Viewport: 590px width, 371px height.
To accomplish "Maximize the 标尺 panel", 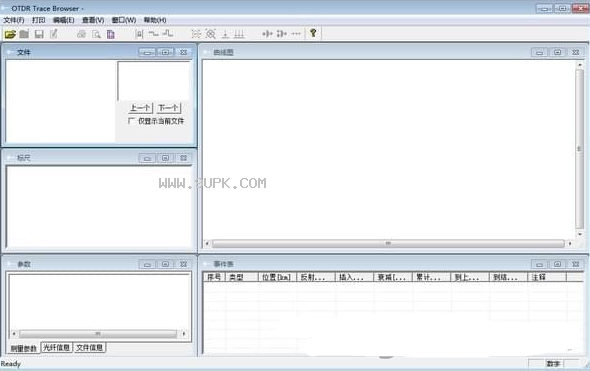I will pos(165,158).
